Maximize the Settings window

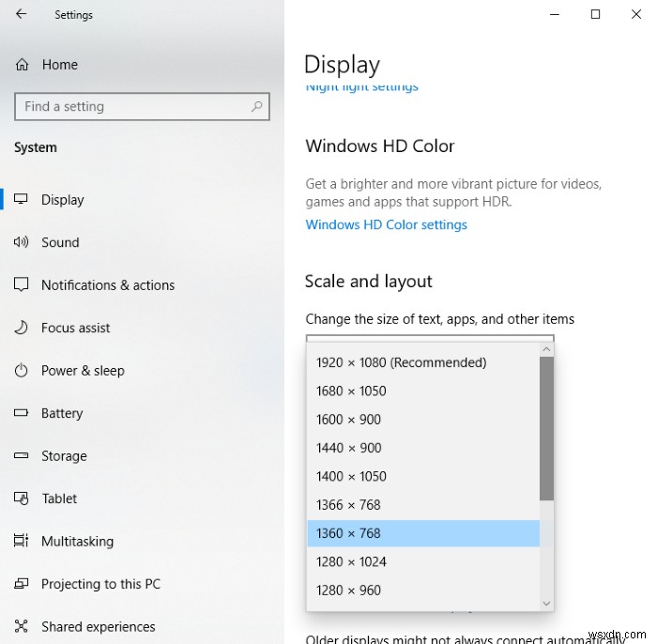pos(595,14)
